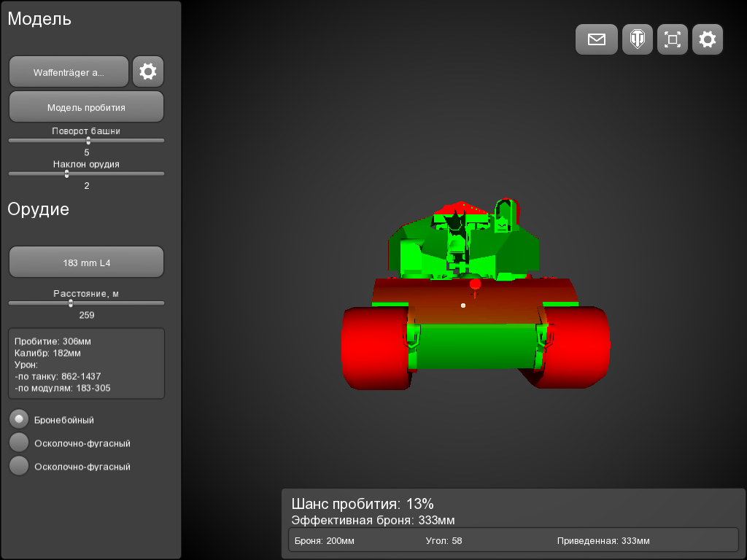Click the Модель heading
This screenshot has height=560, width=747.
tap(39, 19)
